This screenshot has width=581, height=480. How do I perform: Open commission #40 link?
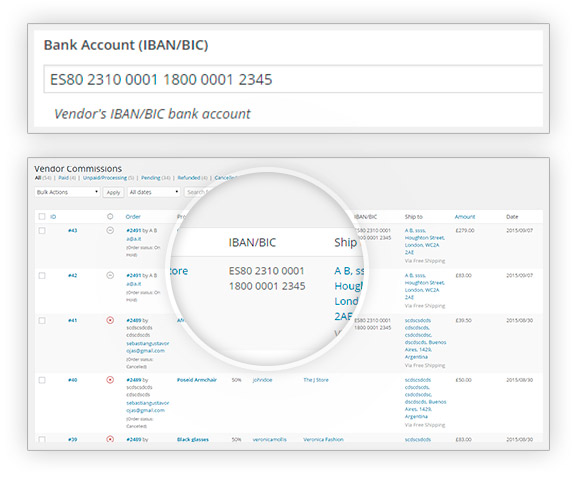point(73,380)
